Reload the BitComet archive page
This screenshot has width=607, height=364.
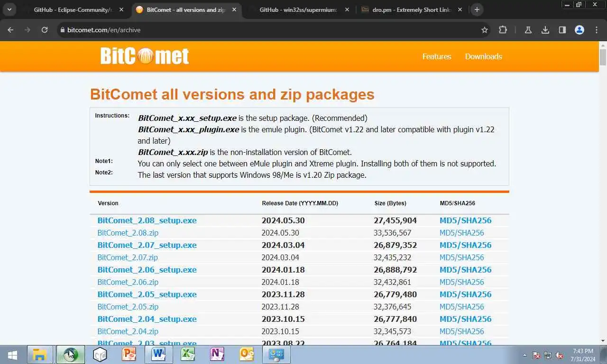point(45,30)
